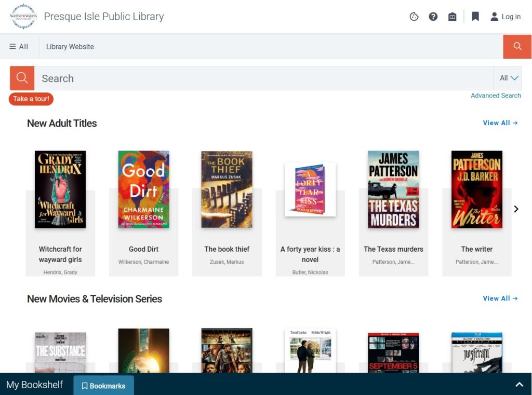
Task: Expand My Bookshelf panel with up chevron
Action: click(519, 385)
